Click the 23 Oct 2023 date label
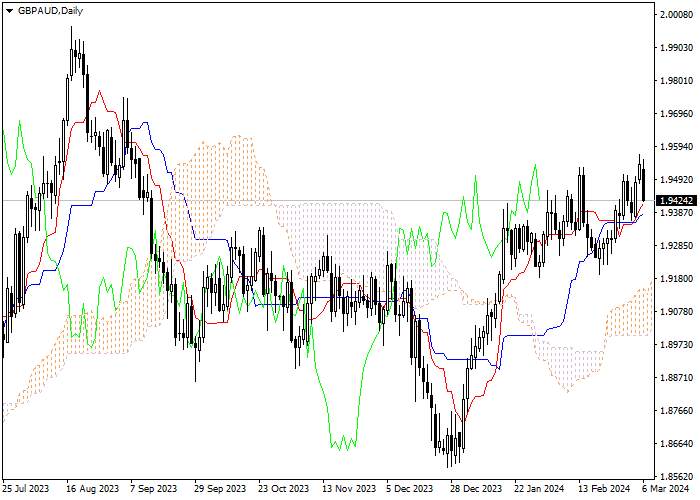The image size is (700, 500). pos(283,488)
